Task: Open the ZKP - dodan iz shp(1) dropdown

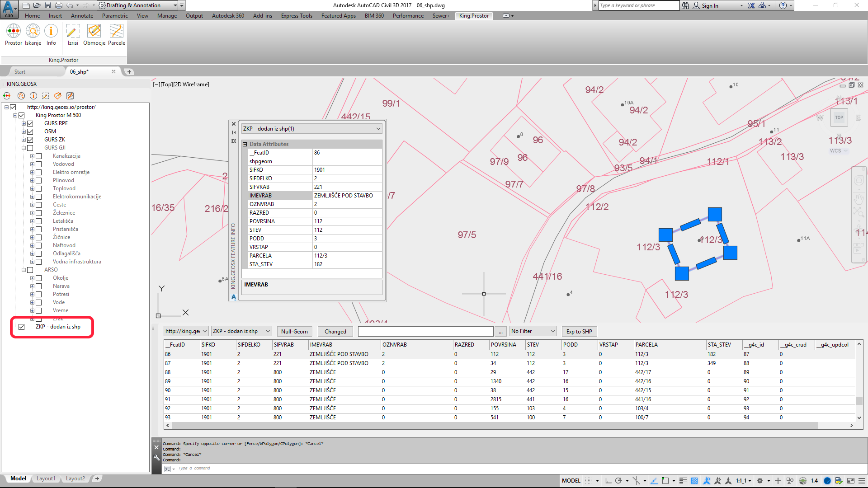Action: point(312,129)
